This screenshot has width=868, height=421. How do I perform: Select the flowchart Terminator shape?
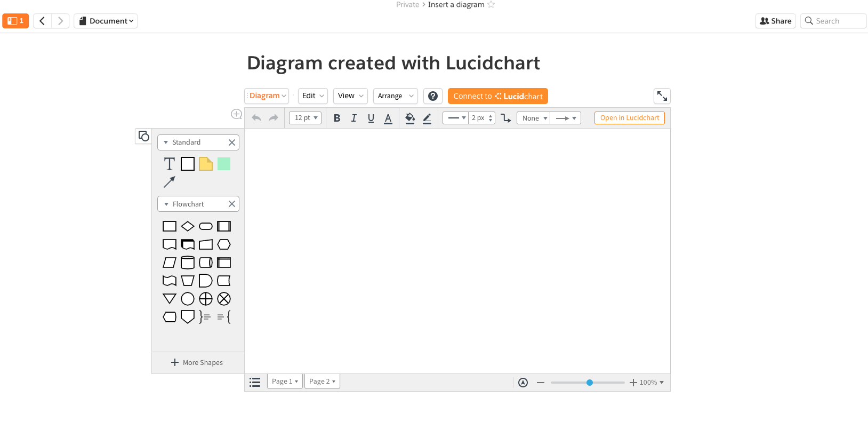click(206, 226)
